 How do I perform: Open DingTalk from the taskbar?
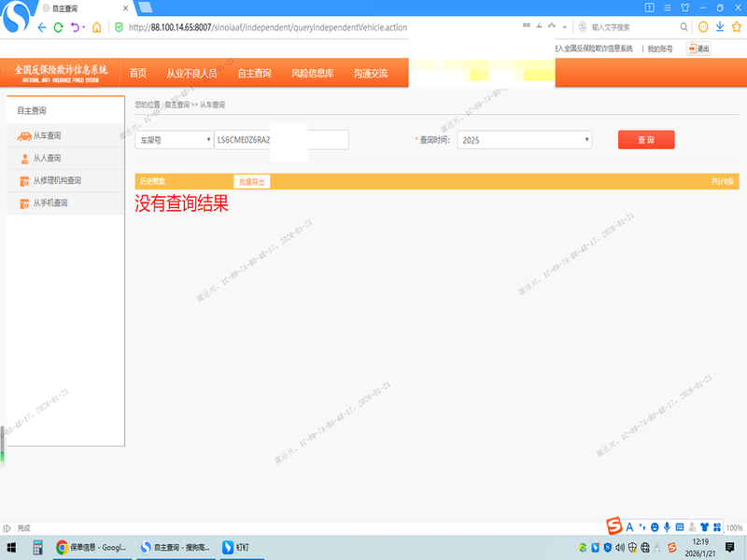pyautogui.click(x=241, y=547)
